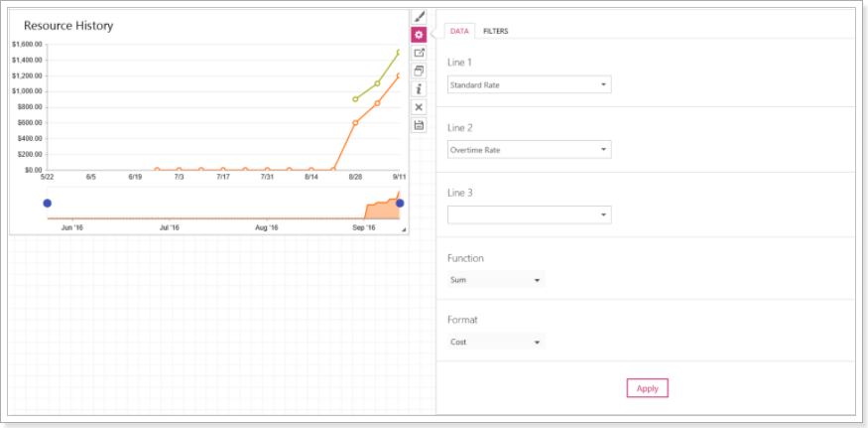
Task: Click the 7/17 x-axis date label
Action: coord(223,177)
